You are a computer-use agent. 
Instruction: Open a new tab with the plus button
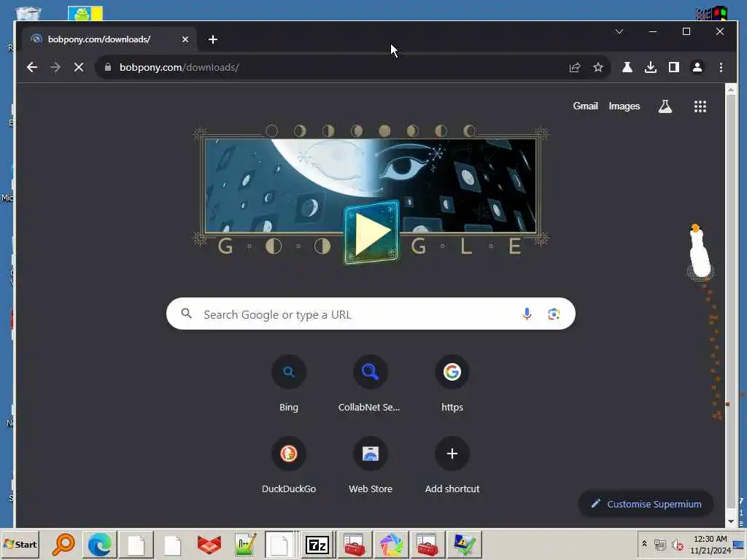coord(213,39)
